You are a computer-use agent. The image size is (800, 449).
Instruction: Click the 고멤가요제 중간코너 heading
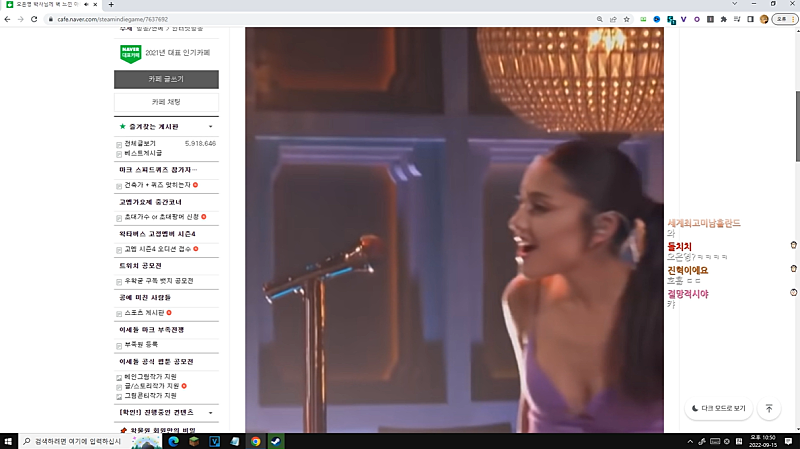pyautogui.click(x=150, y=202)
